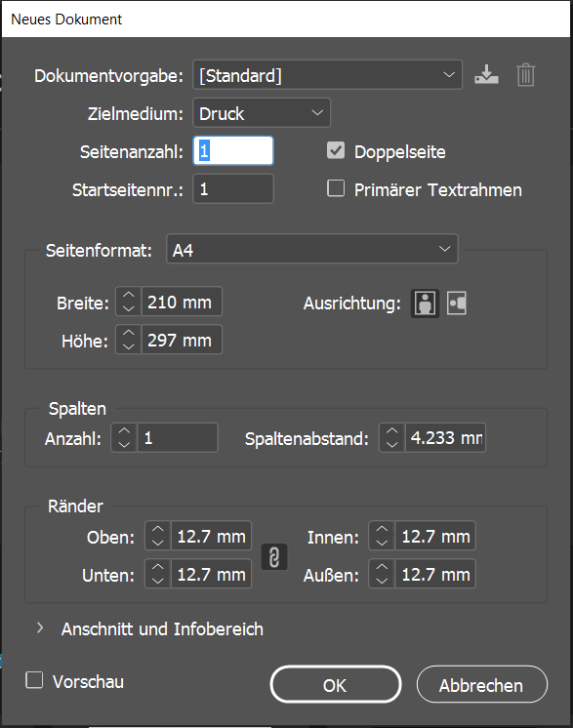Open the Dokumentvorgabe dropdown
The height and width of the screenshot is (728, 573).
327,75
